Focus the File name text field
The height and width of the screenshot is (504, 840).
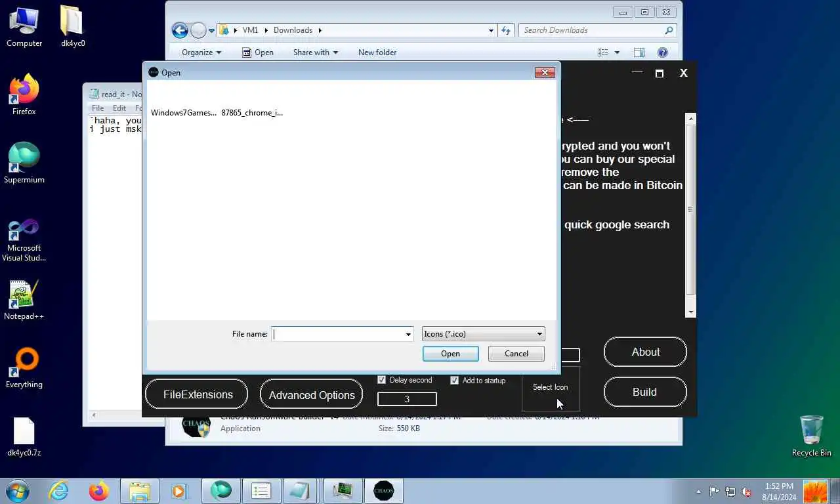(x=338, y=334)
